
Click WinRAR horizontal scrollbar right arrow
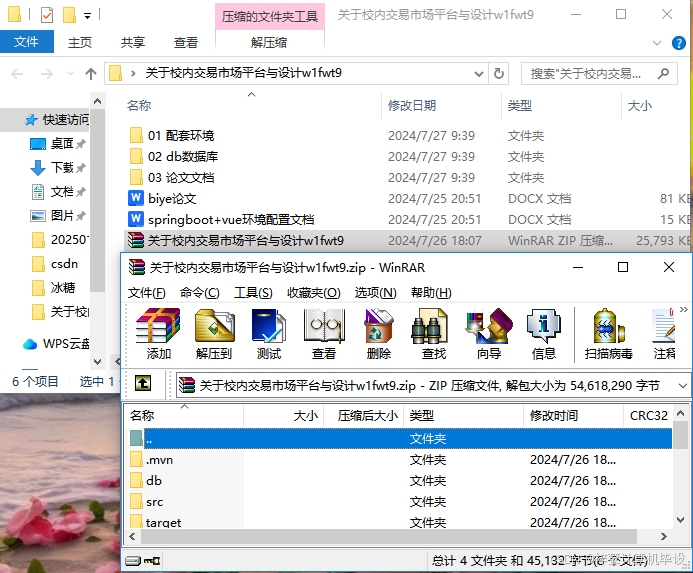tap(663, 536)
